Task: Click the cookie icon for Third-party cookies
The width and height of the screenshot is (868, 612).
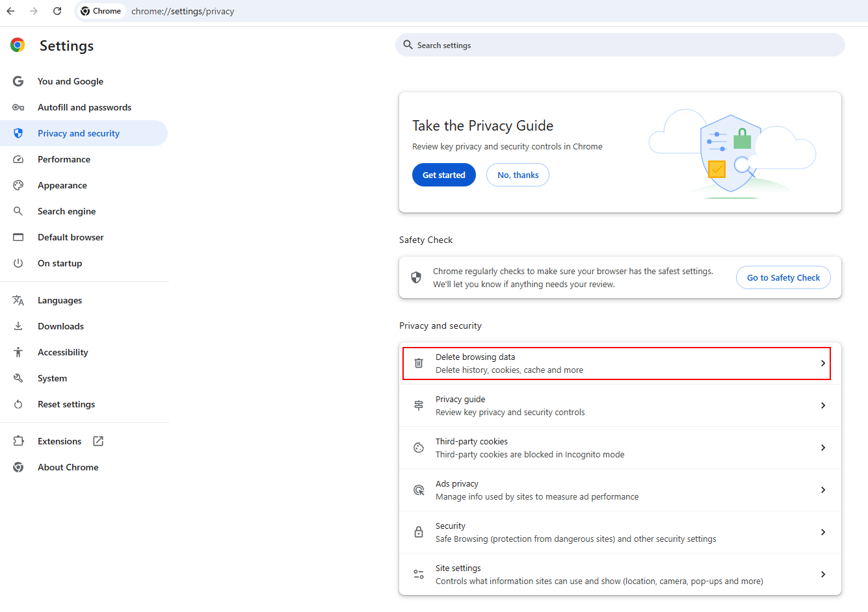Action: click(x=419, y=448)
